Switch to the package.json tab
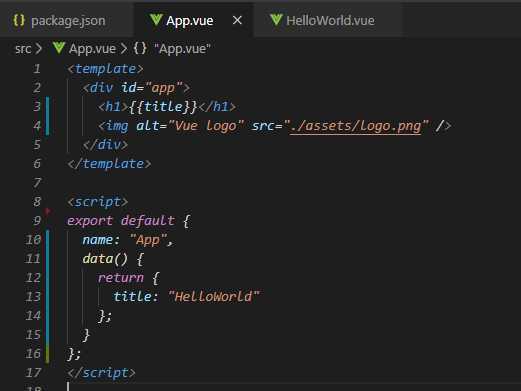This screenshot has height=391, width=521. (x=67, y=21)
